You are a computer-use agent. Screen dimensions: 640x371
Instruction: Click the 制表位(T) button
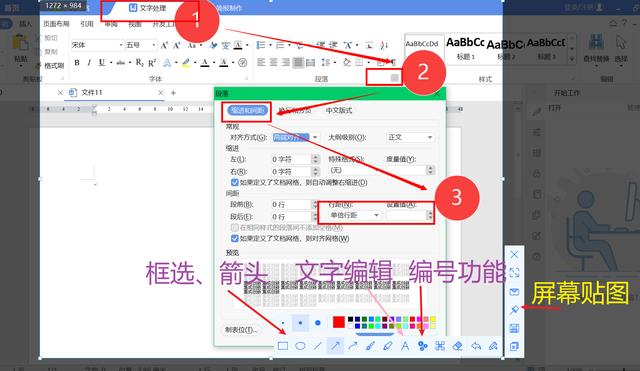point(241,329)
